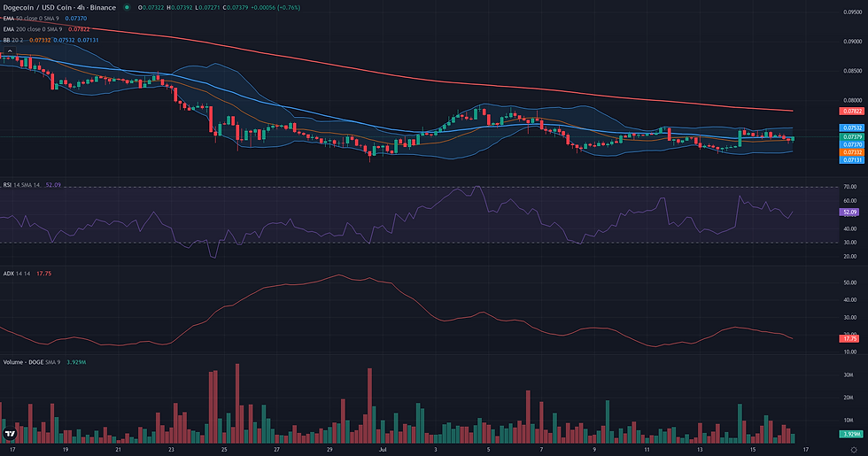Click the 70.00 RSI scale tick
The width and height of the screenshot is (868, 456).
[850, 187]
